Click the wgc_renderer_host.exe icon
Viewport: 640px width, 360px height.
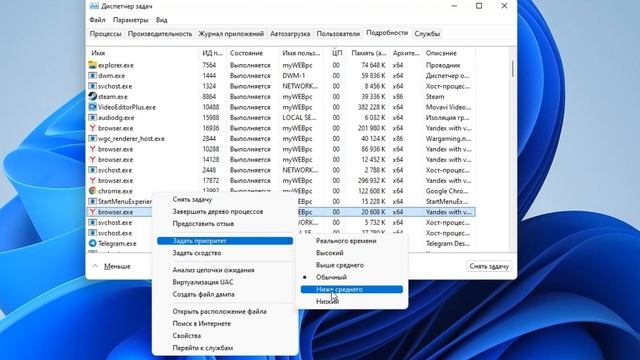[92, 138]
